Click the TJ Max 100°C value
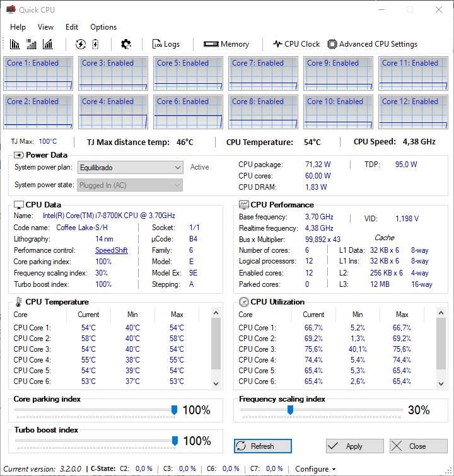The width and height of the screenshot is (454, 476). tap(48, 141)
